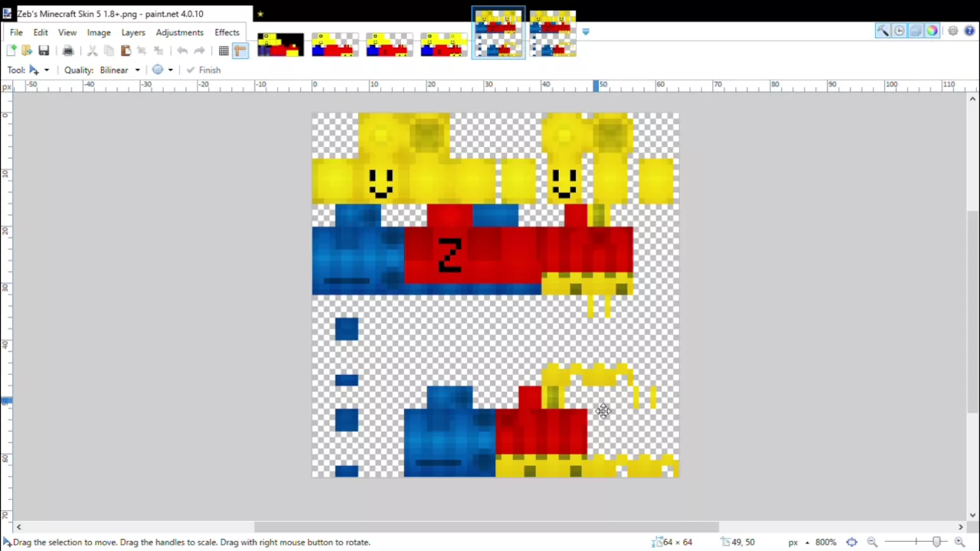Click the Print icon
Image resolution: width=980 pixels, height=551 pixels.
[68, 51]
